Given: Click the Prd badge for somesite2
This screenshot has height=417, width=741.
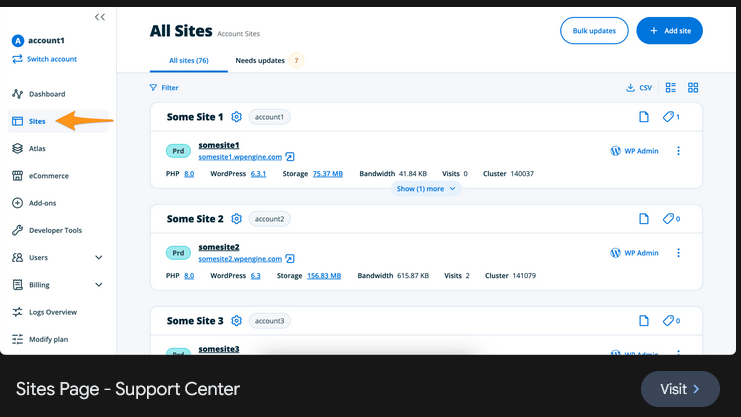Looking at the screenshot, I should [x=178, y=253].
